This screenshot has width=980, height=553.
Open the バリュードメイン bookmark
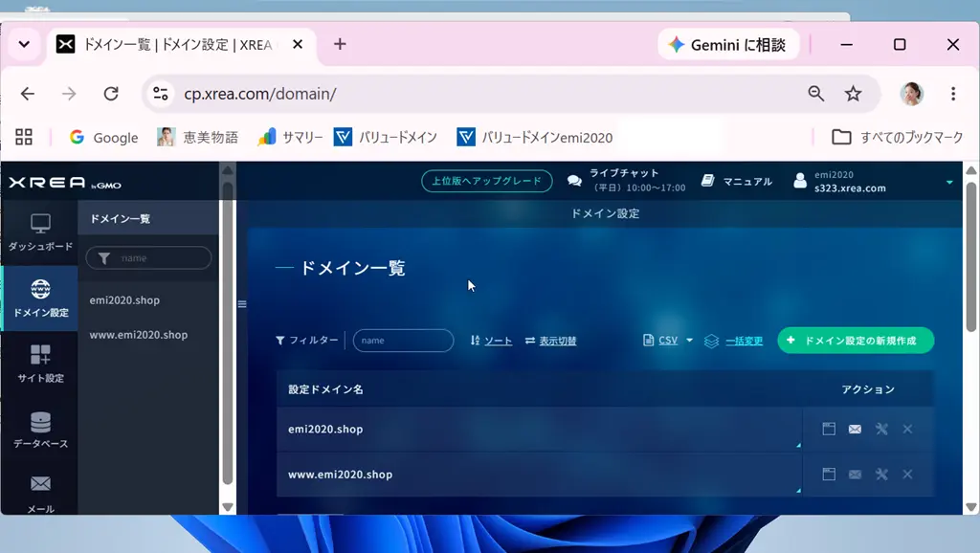[x=386, y=138]
